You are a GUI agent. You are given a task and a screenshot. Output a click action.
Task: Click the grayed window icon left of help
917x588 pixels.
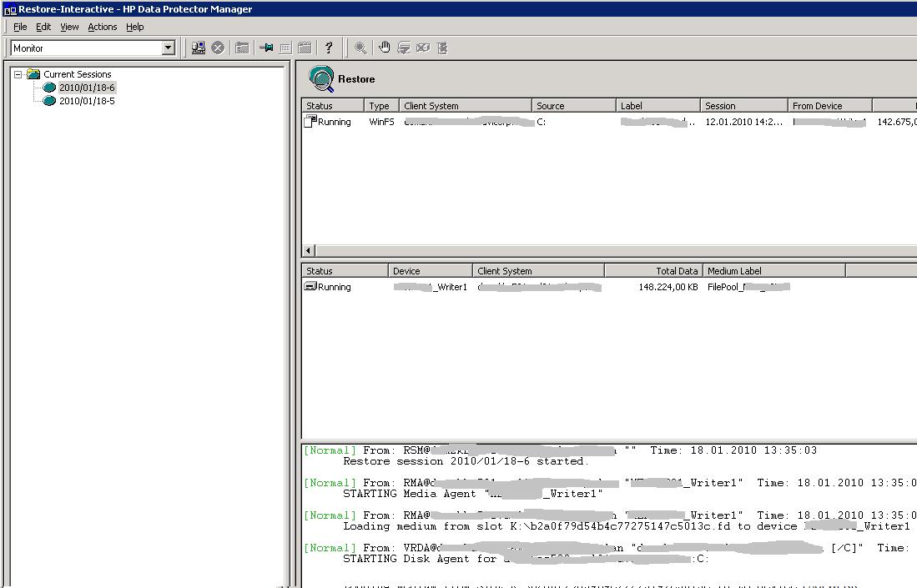coord(305,48)
